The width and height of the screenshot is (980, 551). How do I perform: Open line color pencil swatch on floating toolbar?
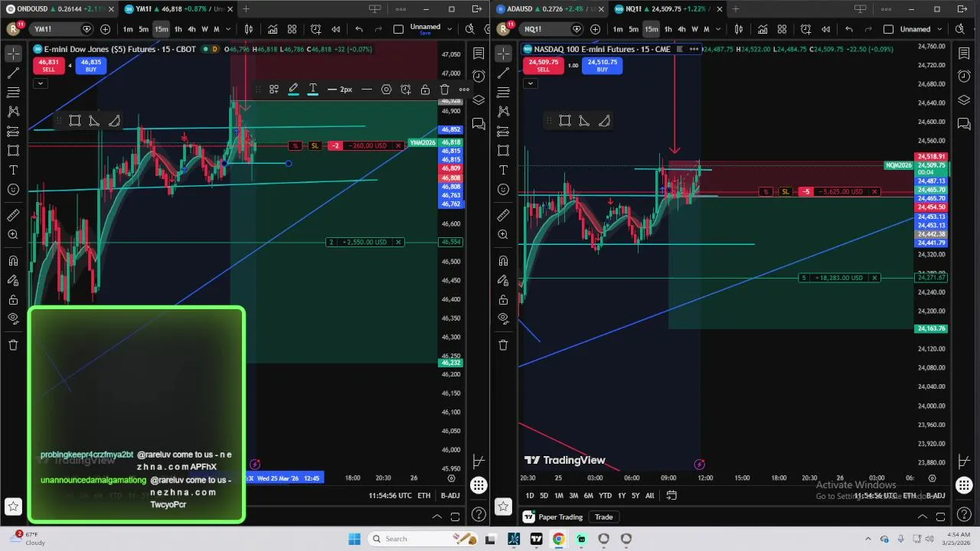[293, 90]
